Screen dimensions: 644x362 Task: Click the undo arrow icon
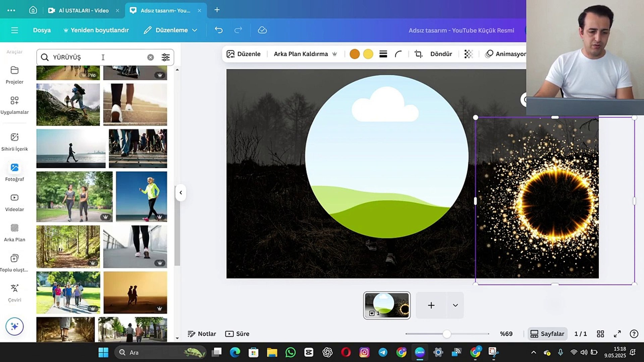[x=219, y=30]
